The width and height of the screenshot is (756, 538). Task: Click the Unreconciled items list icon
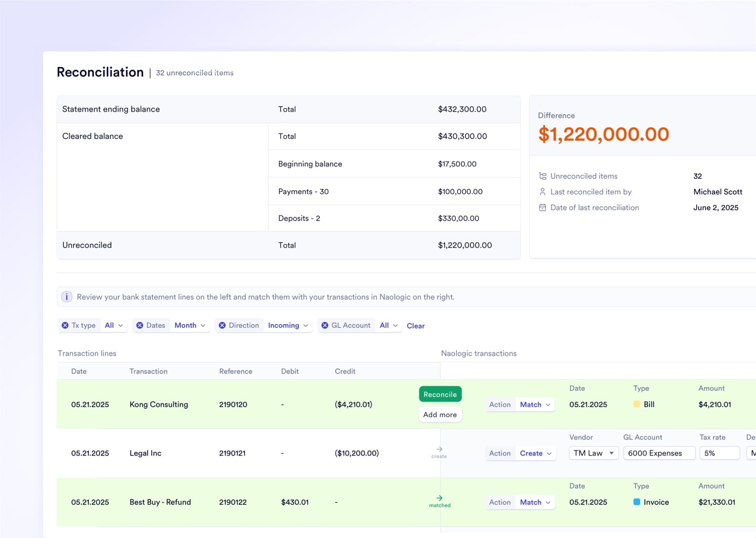click(x=543, y=176)
